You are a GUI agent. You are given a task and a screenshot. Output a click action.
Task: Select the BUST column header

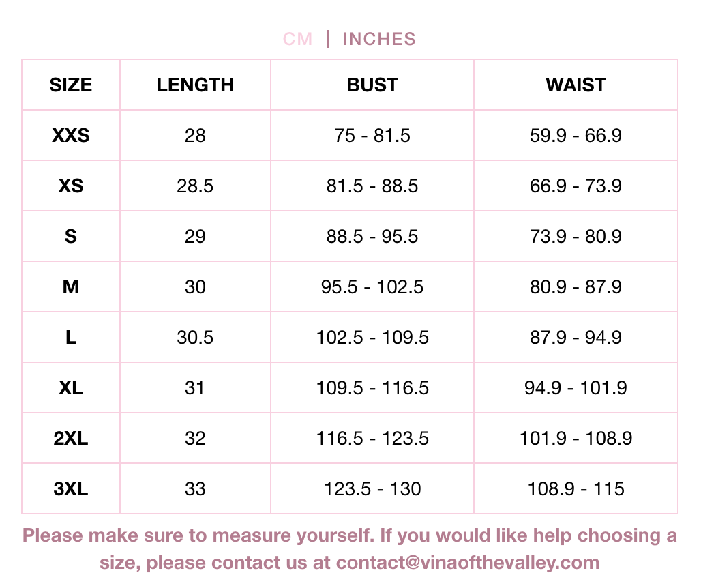pyautogui.click(x=372, y=85)
